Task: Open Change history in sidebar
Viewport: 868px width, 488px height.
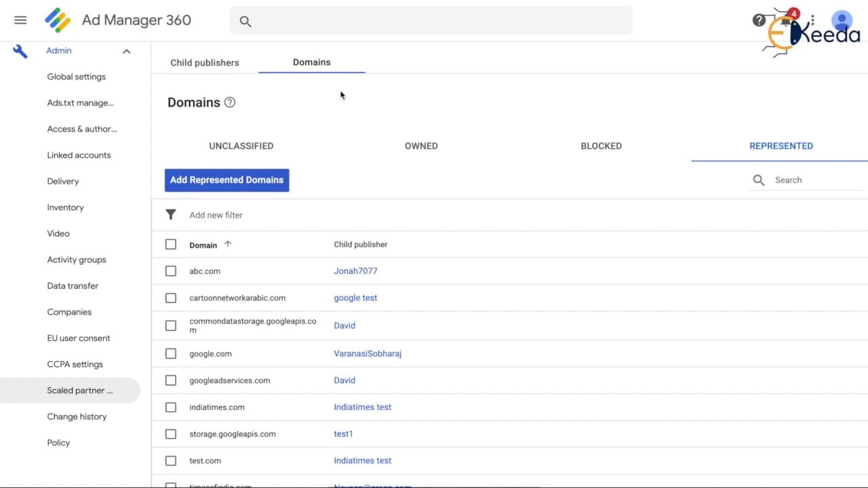Action: [77, 417]
